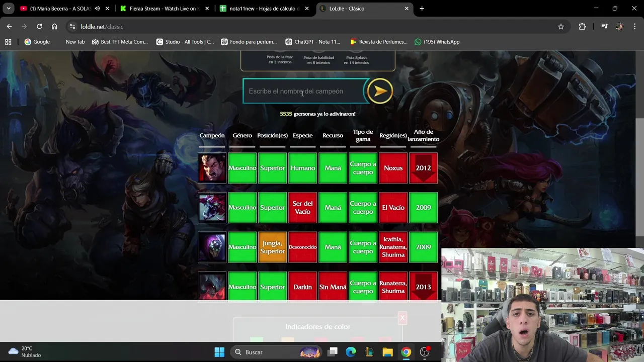Open a new browser tab
The image size is (644, 362).
422,9
